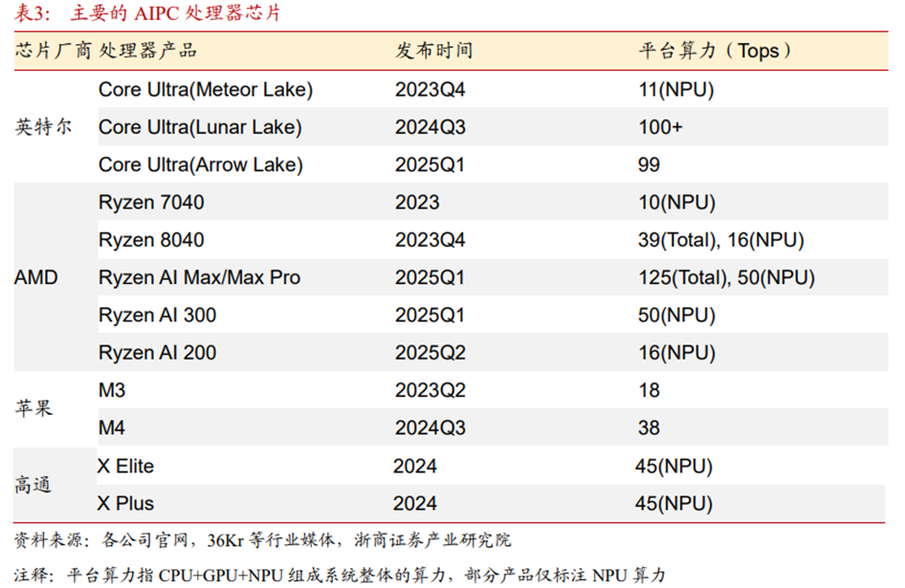
Task: Click the '100+' compute value
Action: point(660,127)
